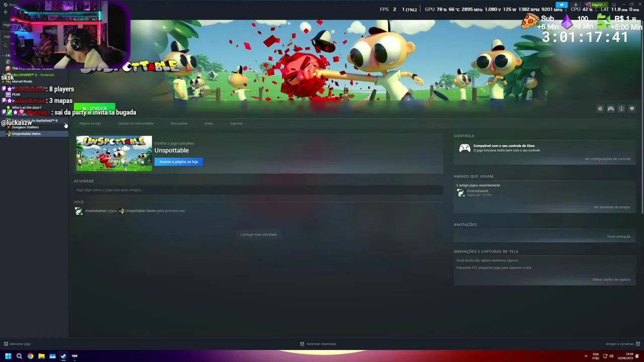
Task: Click Alterar atalho de captura link
Action: coord(611,280)
